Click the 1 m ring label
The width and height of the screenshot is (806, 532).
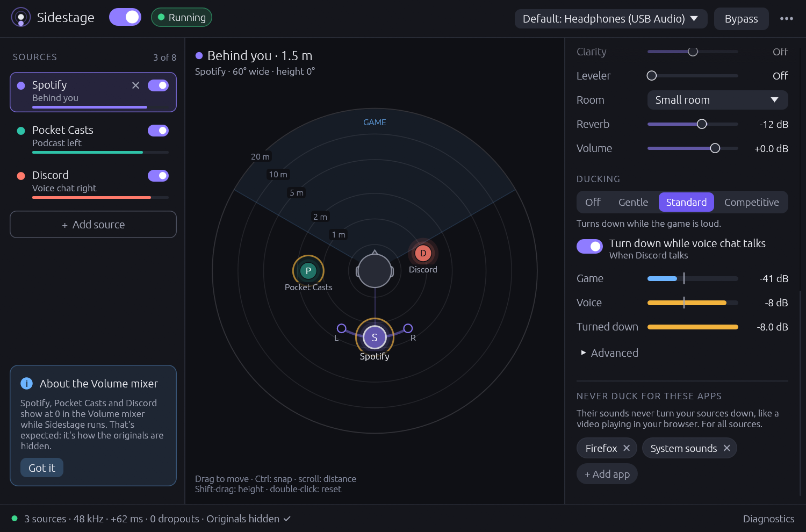point(339,234)
